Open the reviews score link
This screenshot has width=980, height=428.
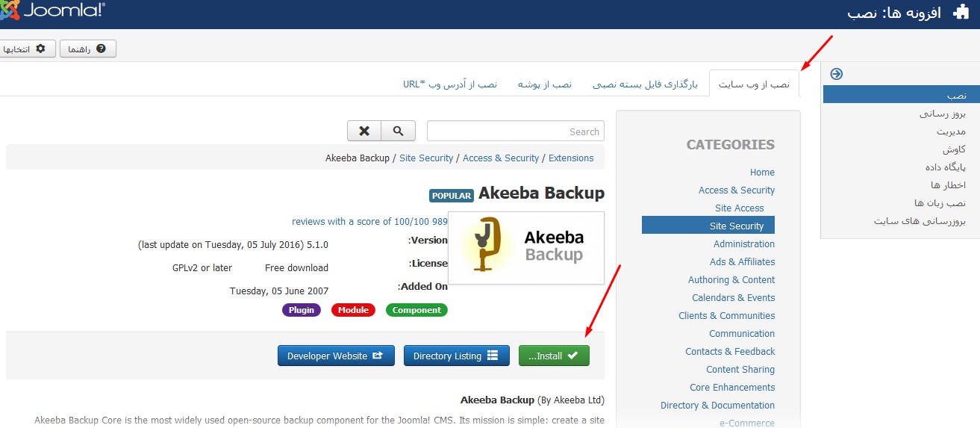369,221
